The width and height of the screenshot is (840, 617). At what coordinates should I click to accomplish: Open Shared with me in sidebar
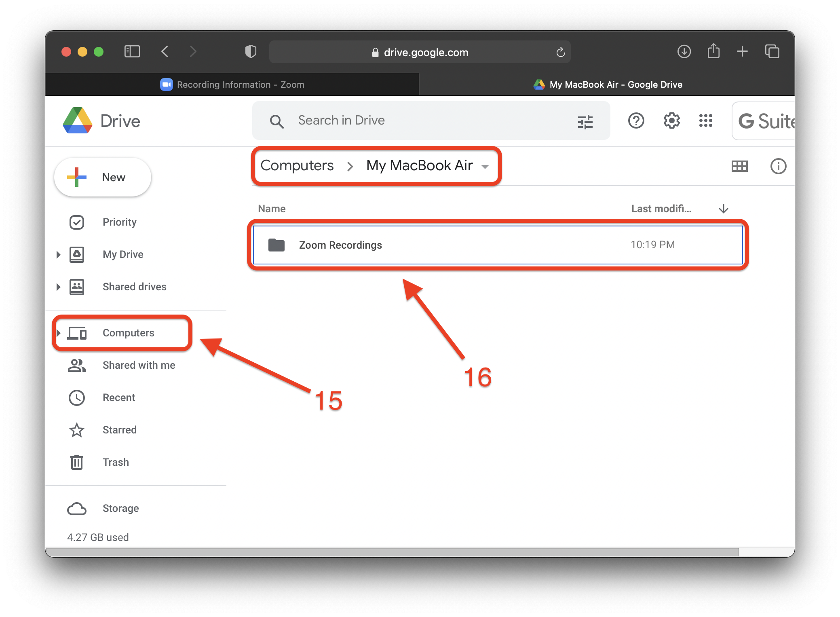tap(139, 365)
